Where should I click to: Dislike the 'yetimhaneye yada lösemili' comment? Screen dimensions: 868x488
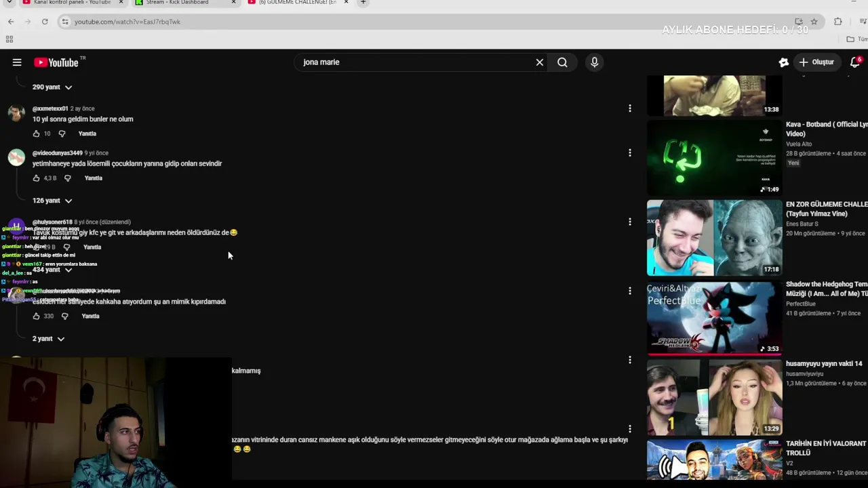point(67,178)
